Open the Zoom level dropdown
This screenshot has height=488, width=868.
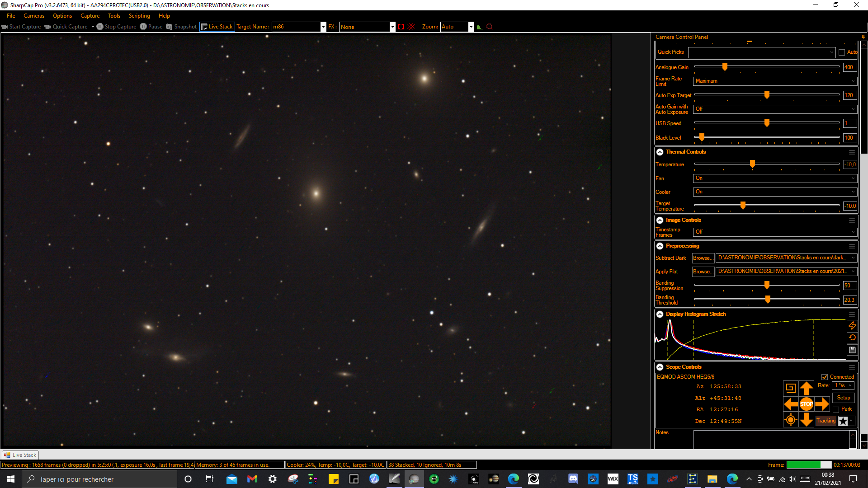[x=471, y=27]
